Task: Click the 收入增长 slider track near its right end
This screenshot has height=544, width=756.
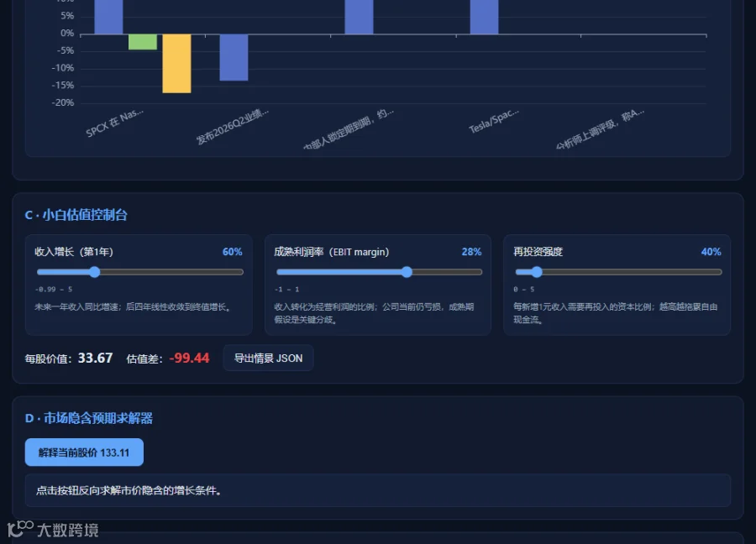Action: [232, 272]
